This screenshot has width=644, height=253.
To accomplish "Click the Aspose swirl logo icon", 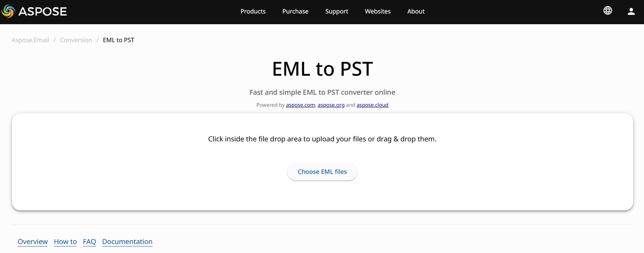I will 8,11.
